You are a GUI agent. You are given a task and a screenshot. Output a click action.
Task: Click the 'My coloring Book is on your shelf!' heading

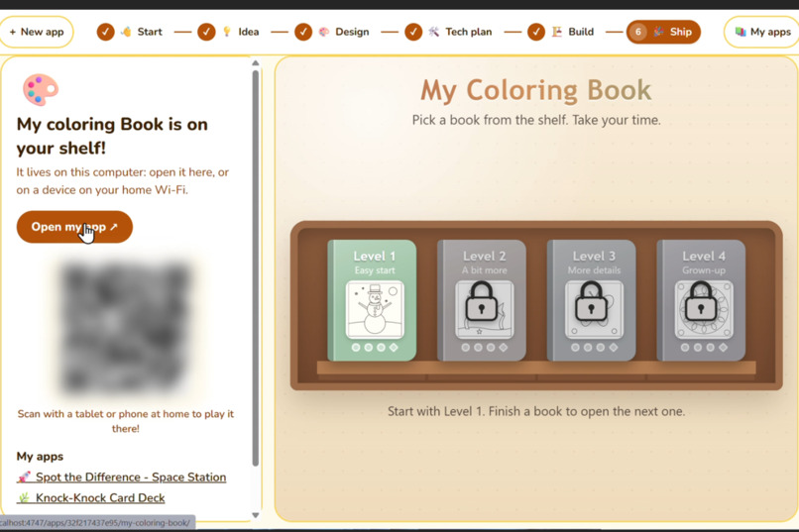point(112,136)
